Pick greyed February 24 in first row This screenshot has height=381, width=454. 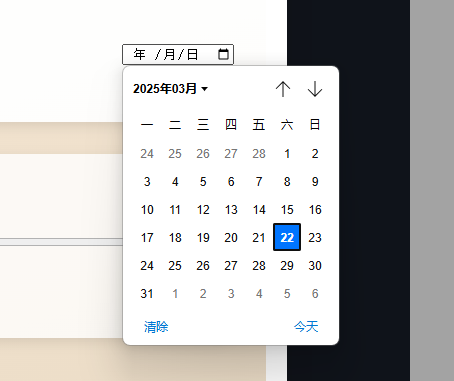point(147,154)
